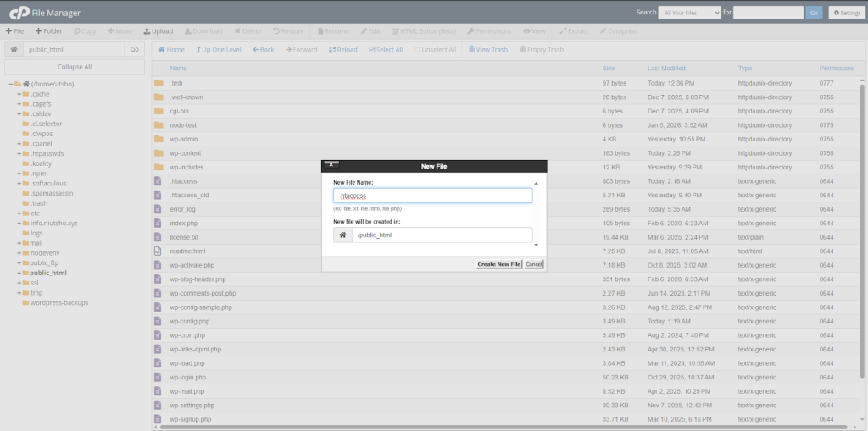Click the Compress toolbar item
This screenshot has width=868, height=431.
(x=619, y=31)
